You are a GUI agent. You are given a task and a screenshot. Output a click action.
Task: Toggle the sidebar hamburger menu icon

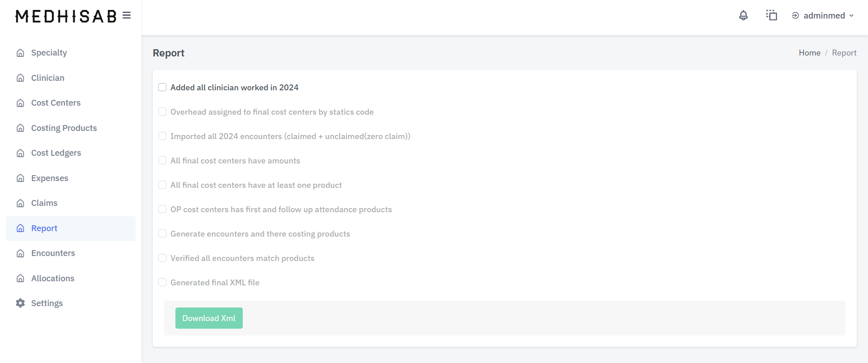pyautogui.click(x=127, y=16)
